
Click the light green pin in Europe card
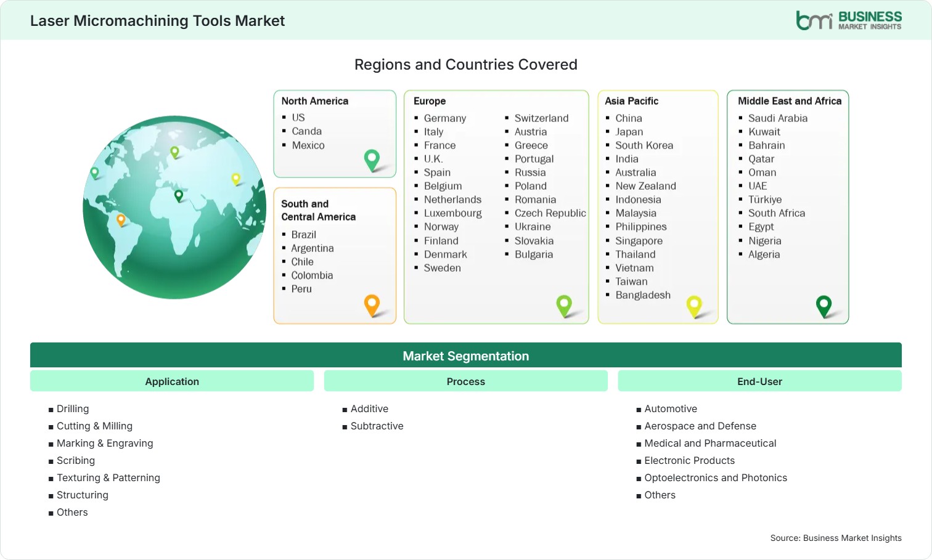564,306
